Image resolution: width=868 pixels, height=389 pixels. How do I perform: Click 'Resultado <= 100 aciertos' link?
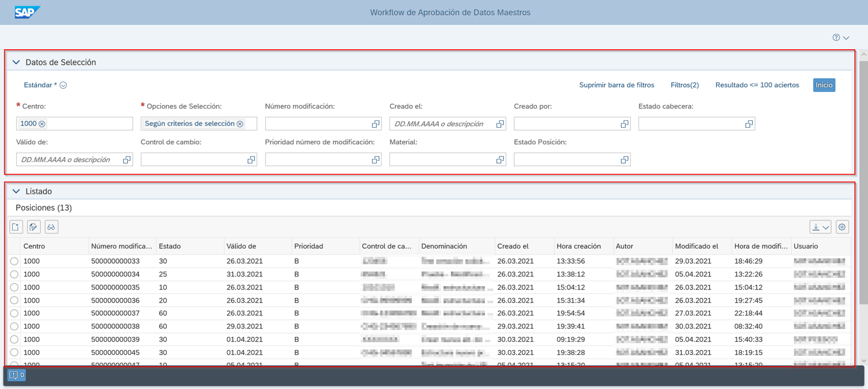pos(757,85)
